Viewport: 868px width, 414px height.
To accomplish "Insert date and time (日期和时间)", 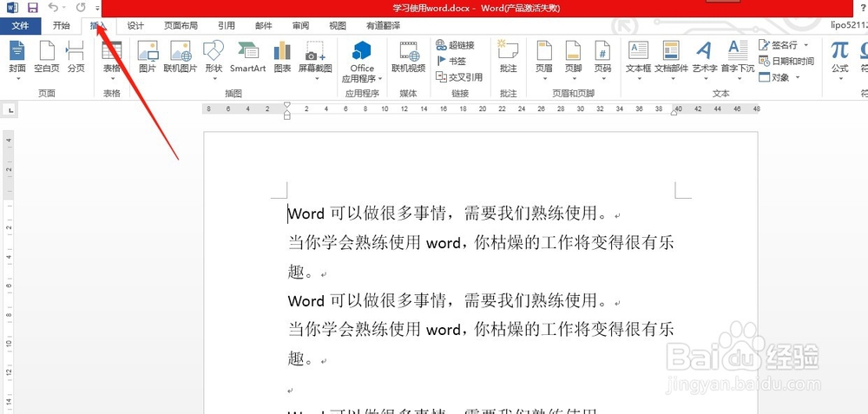I will coord(786,61).
